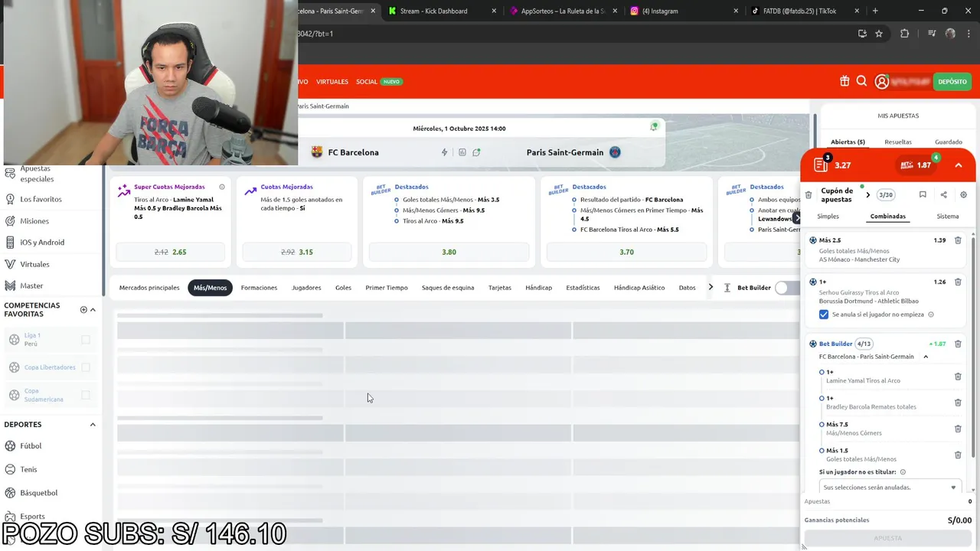Open Tenis in the sports list

click(x=28, y=469)
